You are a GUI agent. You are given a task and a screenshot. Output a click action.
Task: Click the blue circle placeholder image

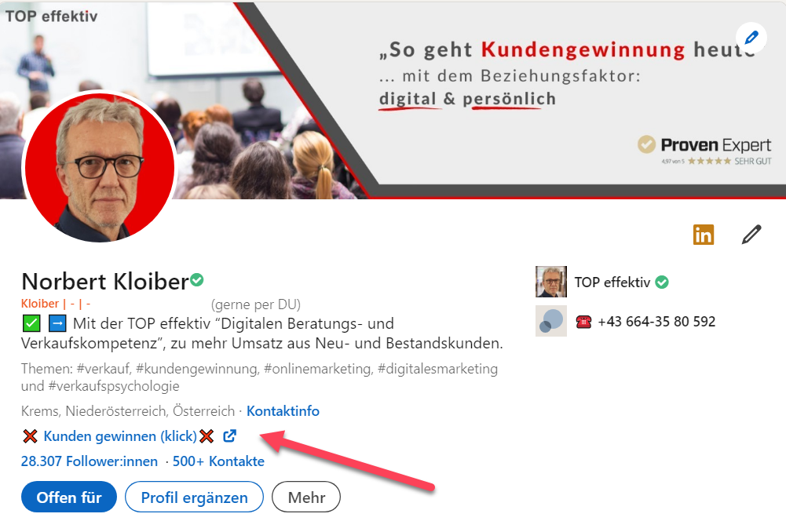pos(551,321)
